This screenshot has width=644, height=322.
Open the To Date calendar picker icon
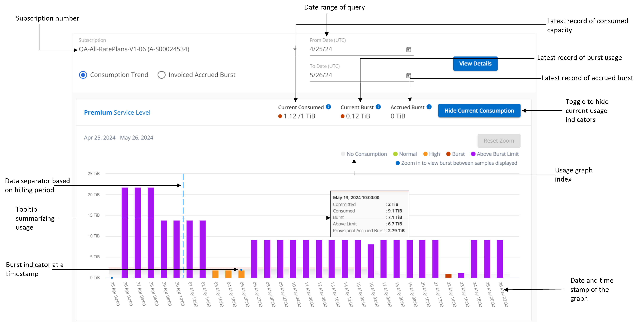[408, 75]
